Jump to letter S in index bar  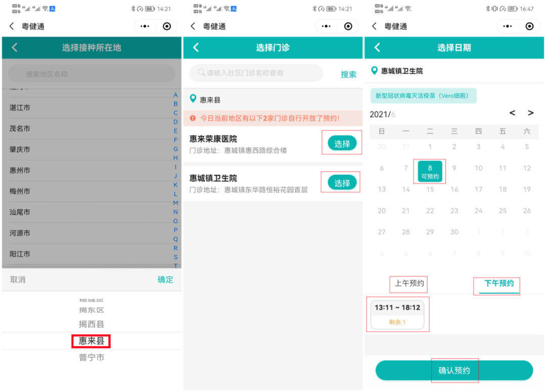click(x=175, y=257)
